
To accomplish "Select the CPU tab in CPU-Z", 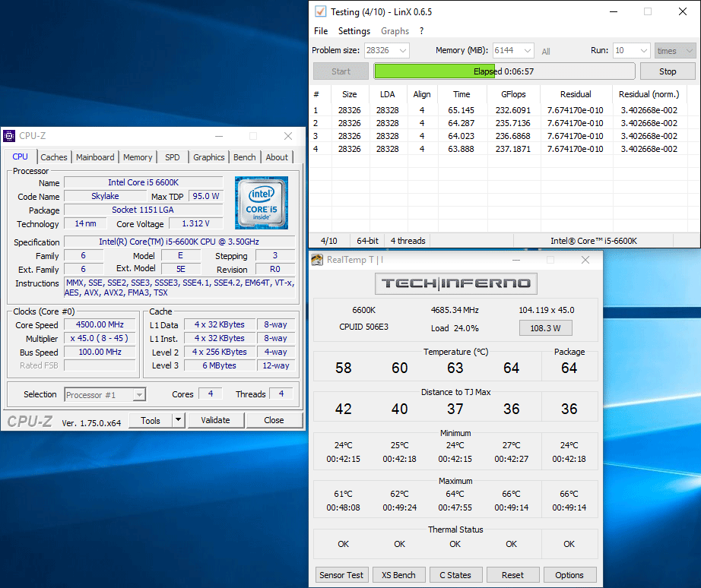I will 20,156.
